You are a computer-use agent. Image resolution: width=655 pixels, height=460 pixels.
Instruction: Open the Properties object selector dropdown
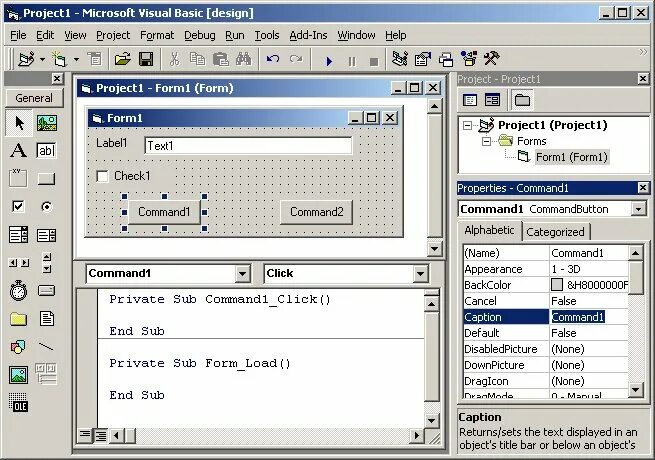[x=638, y=209]
